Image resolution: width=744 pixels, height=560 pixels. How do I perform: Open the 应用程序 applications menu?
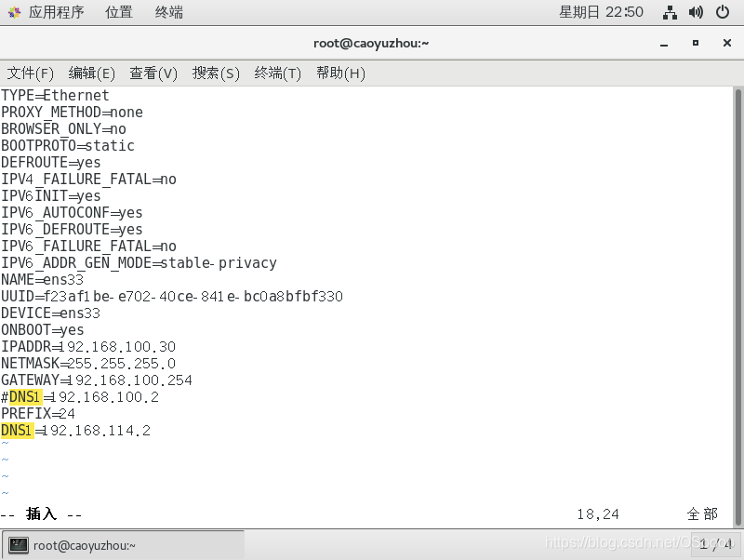point(56,12)
